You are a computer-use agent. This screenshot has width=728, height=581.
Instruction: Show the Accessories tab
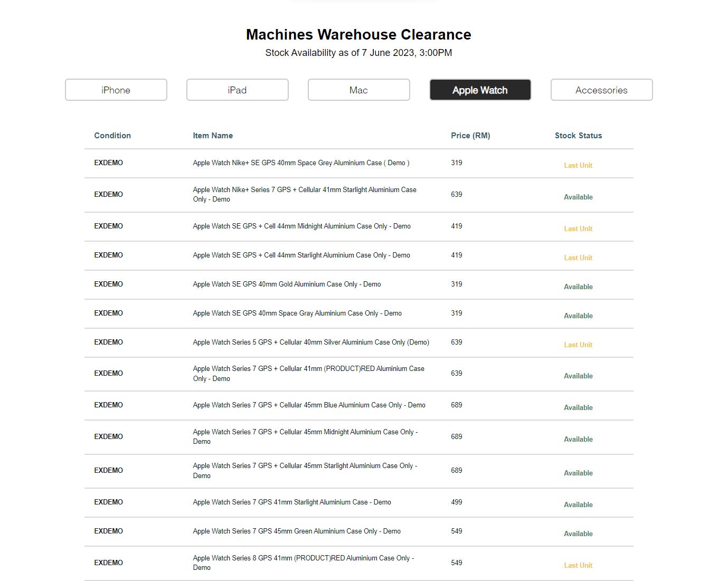point(602,90)
